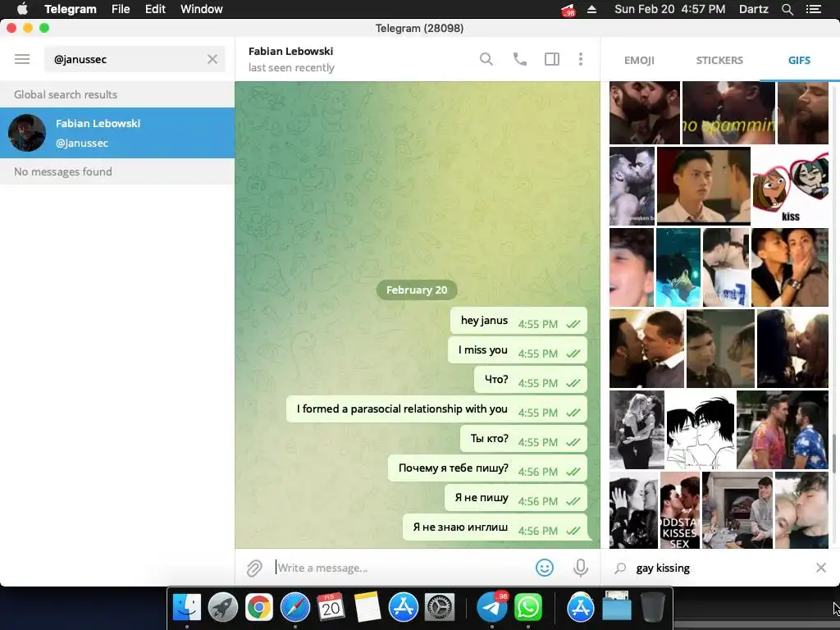This screenshot has height=630, width=840.
Task: Open the Edit menu
Action: coord(155,9)
